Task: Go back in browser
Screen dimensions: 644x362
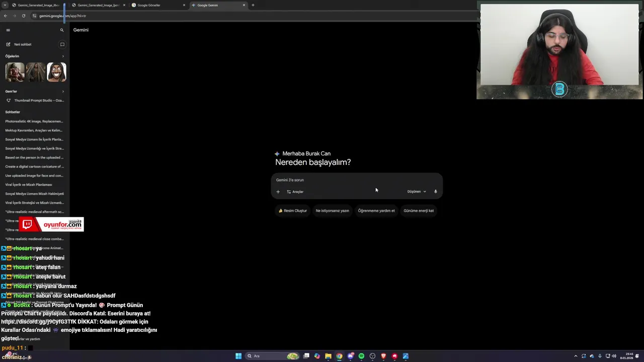Action: click(5, 16)
